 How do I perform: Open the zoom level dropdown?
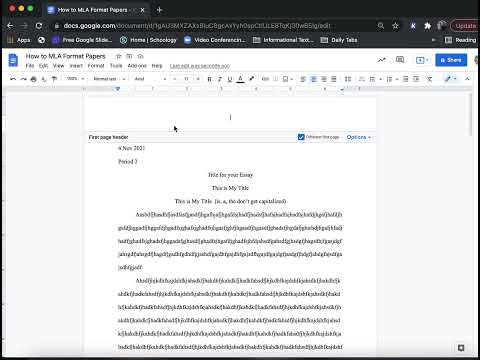pyautogui.click(x=75, y=79)
